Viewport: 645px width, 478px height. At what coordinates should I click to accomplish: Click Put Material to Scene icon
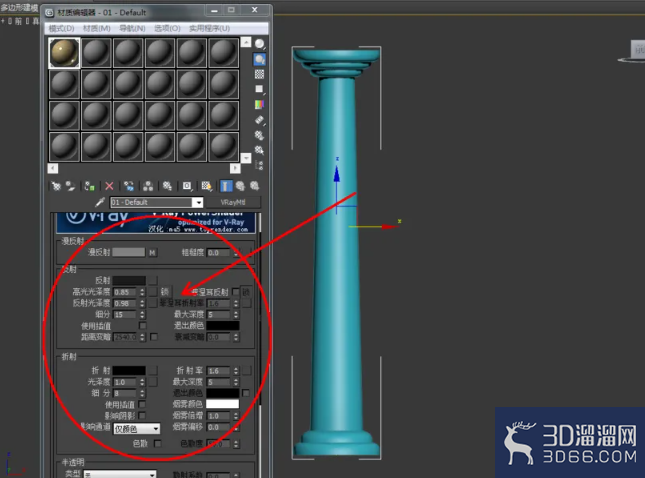(x=71, y=186)
